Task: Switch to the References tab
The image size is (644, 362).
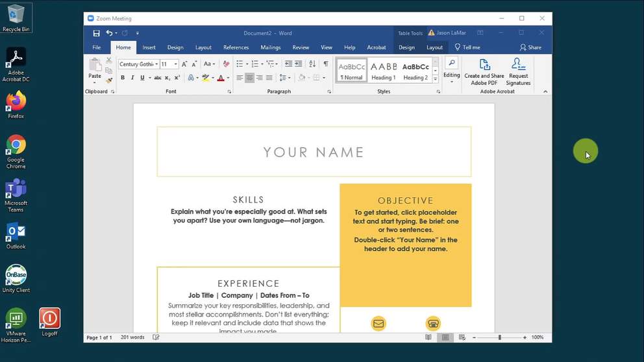Action: click(x=236, y=47)
